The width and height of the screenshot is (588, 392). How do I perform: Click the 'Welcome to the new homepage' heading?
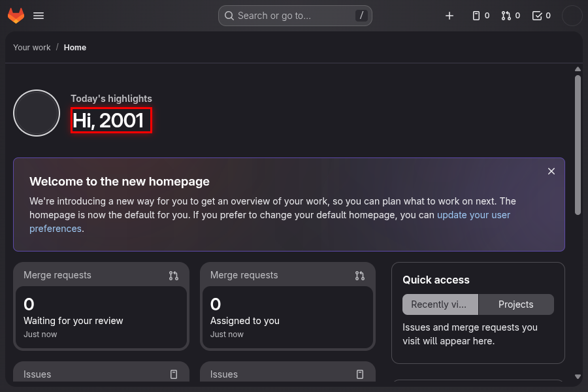coord(120,182)
